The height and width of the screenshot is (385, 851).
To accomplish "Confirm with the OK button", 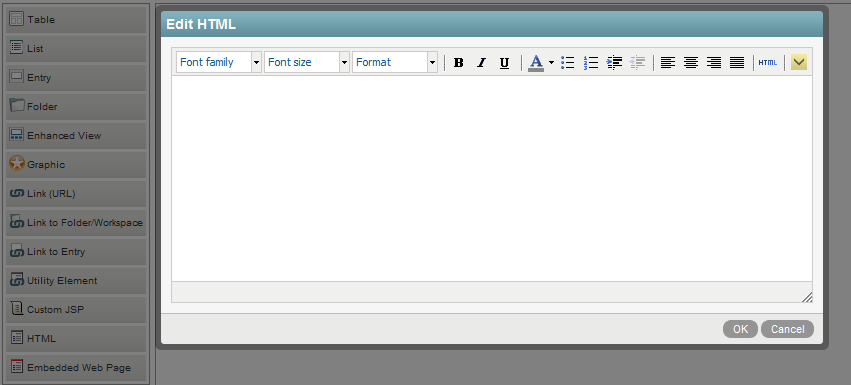I will pos(740,329).
